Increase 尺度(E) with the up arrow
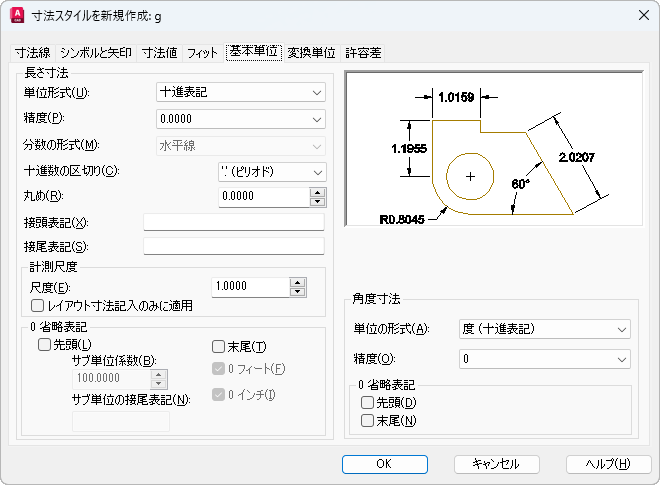Image resolution: width=660 pixels, height=485 pixels. click(x=298, y=283)
